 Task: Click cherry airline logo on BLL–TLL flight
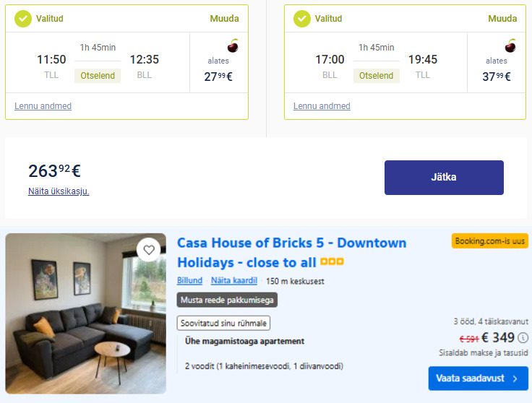point(510,45)
